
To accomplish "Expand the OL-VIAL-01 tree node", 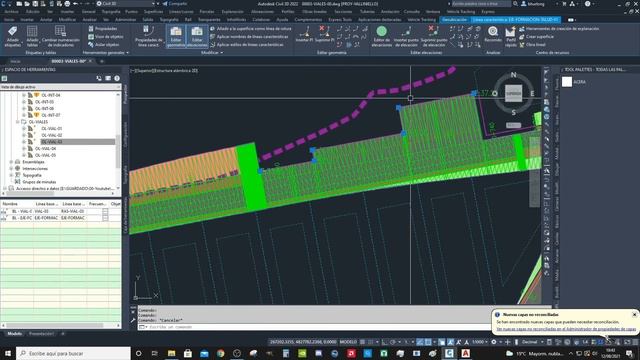I will pyautogui.click(x=24, y=129).
